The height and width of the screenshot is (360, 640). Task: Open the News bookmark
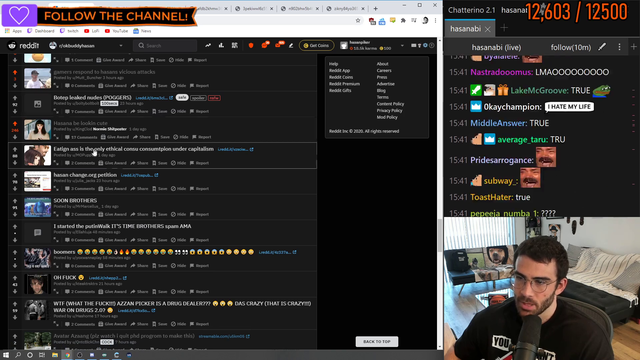(142, 31)
